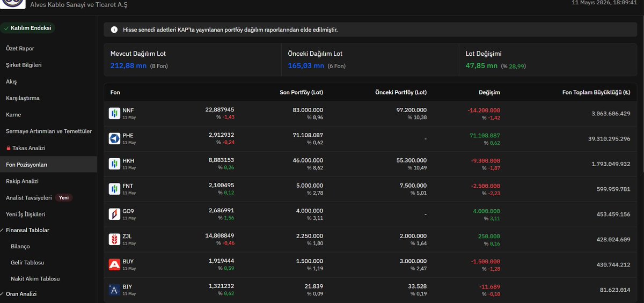This screenshot has width=644, height=303.
Task: Click the BIY fund name
Action: coord(127,287)
